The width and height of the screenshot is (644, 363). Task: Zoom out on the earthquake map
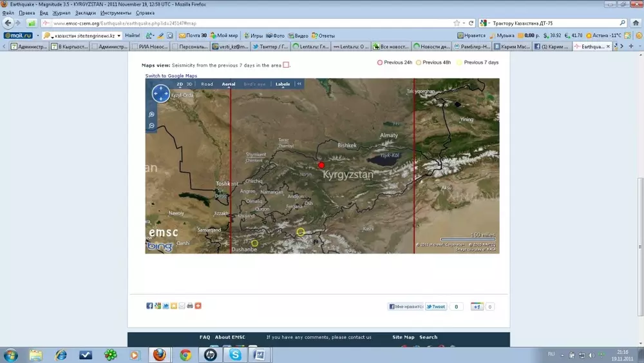pyautogui.click(x=152, y=125)
